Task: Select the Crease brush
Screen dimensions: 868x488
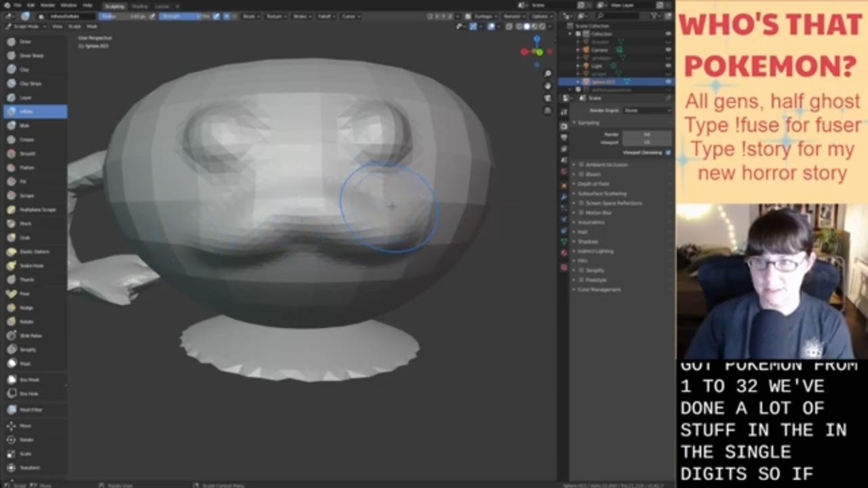Action: pyautogui.click(x=34, y=140)
